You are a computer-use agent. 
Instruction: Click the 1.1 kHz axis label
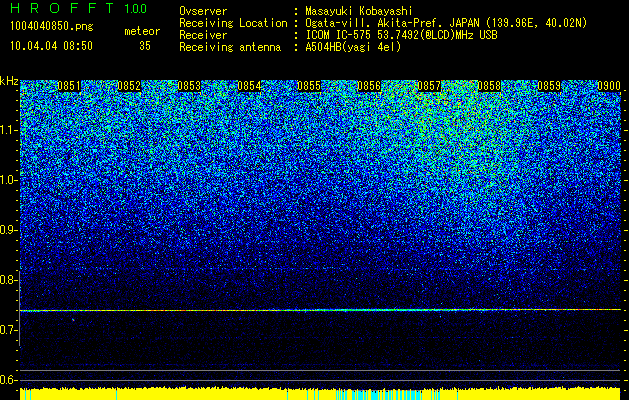(9, 130)
